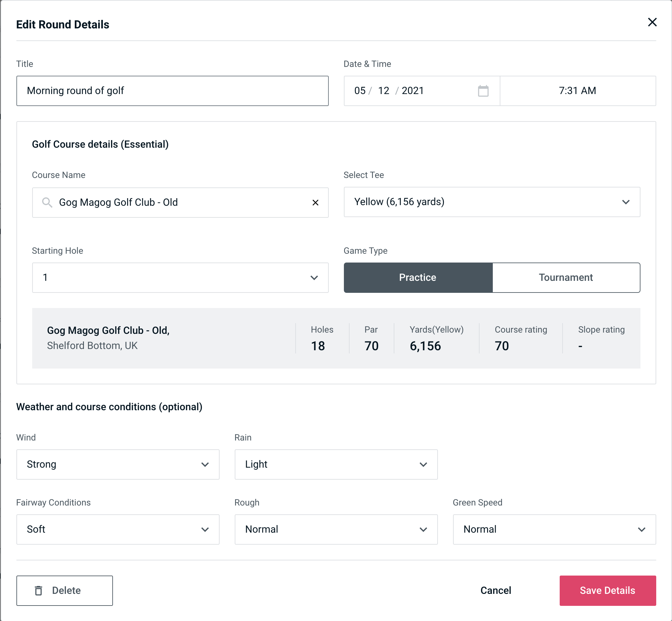Click the Starting Hole number 1 field
The image size is (672, 621).
coord(180,277)
